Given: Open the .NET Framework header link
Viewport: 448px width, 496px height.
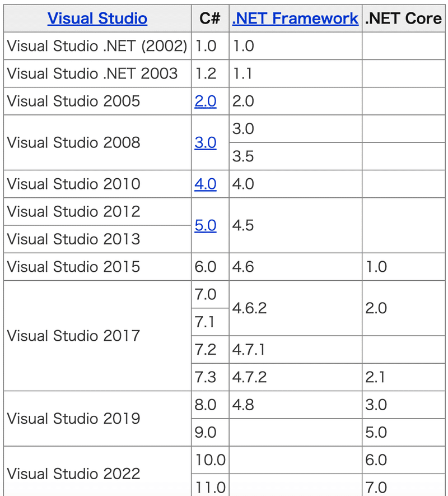Looking at the screenshot, I should click(x=295, y=18).
